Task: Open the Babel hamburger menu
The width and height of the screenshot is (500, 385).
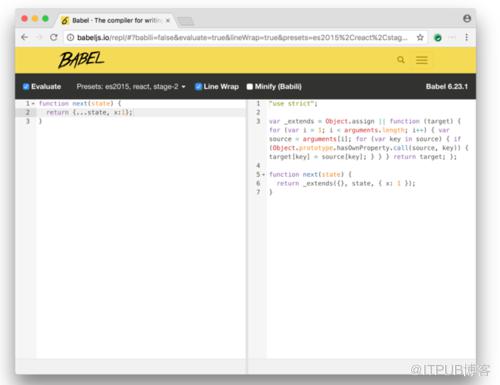Action: click(422, 60)
